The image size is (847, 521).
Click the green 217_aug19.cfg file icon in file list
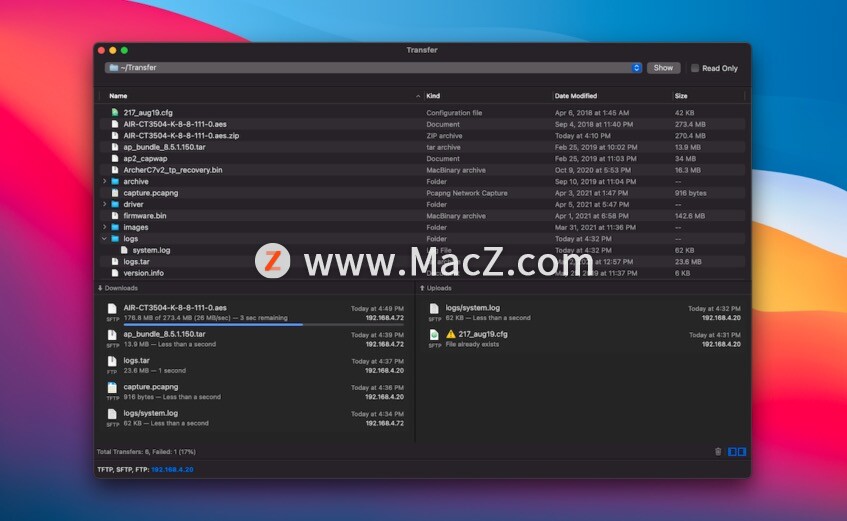[115, 112]
